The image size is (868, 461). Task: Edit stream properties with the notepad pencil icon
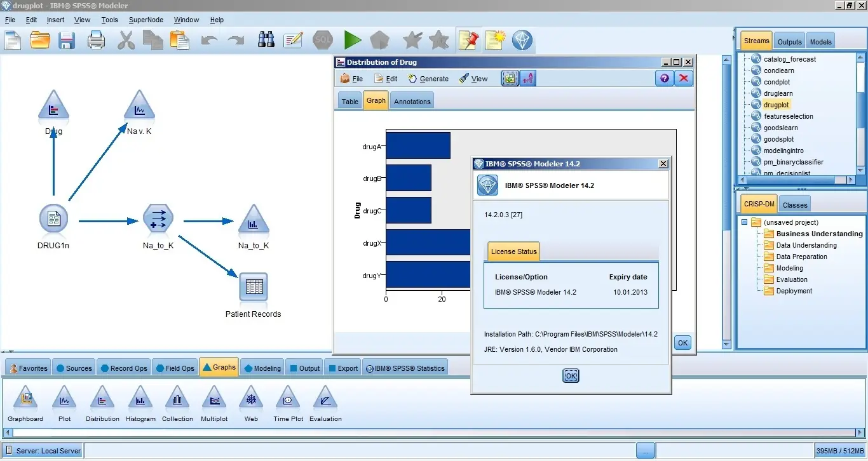(x=293, y=41)
